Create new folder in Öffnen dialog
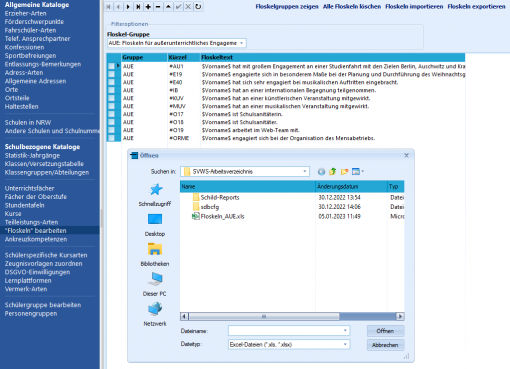 344,172
